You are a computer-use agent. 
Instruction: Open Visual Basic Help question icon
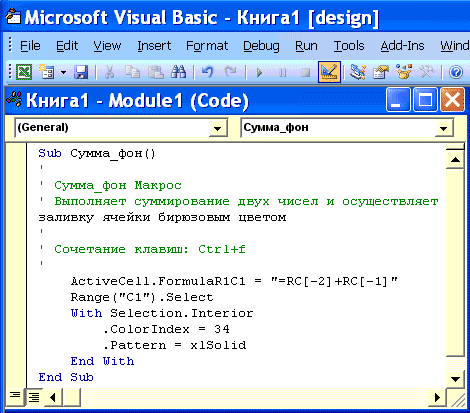(456, 72)
